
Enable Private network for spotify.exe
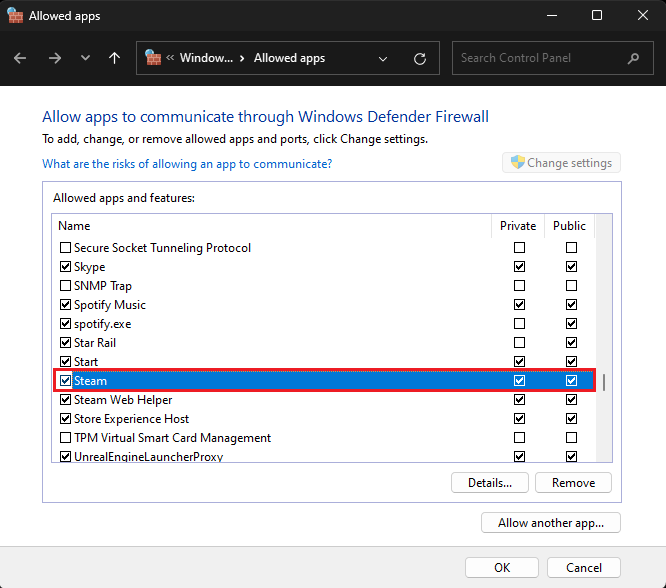pos(519,324)
